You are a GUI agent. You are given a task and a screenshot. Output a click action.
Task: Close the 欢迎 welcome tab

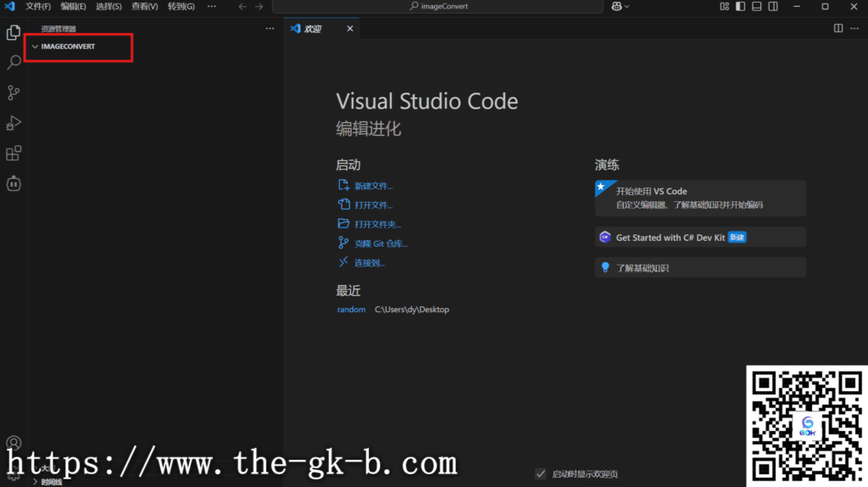[350, 28]
